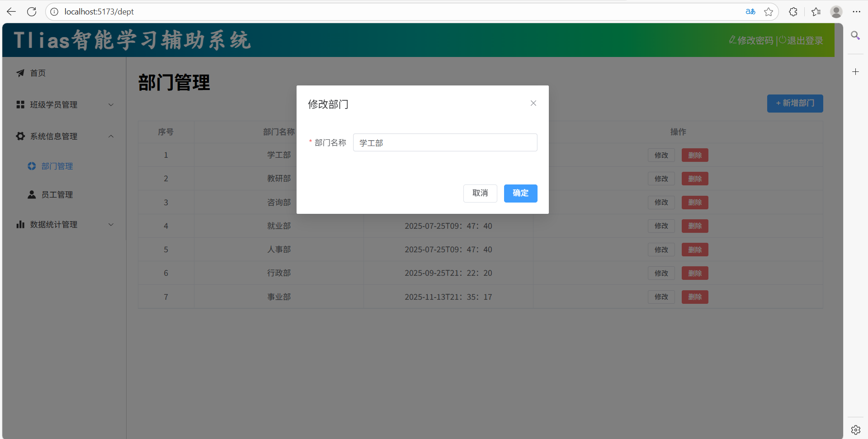Screen dimensions: 868x439
Task: Click the 序号 column header
Action: (166, 132)
